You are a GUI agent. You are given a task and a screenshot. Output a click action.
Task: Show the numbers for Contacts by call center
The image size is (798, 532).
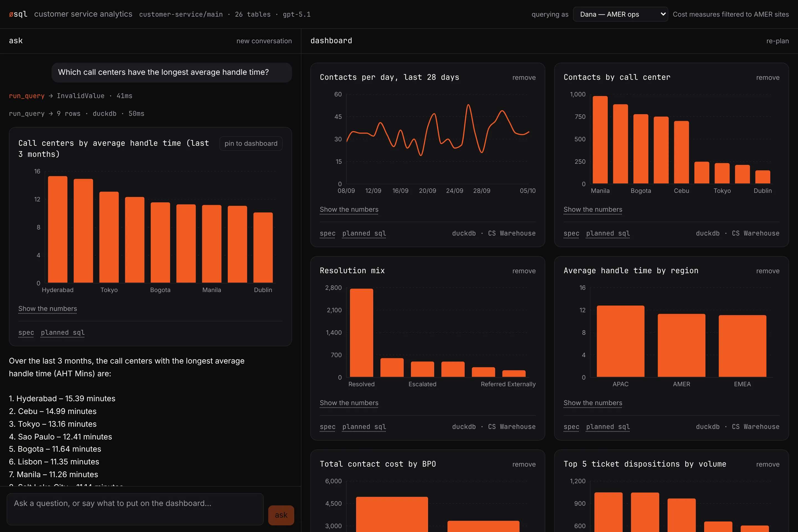593,210
